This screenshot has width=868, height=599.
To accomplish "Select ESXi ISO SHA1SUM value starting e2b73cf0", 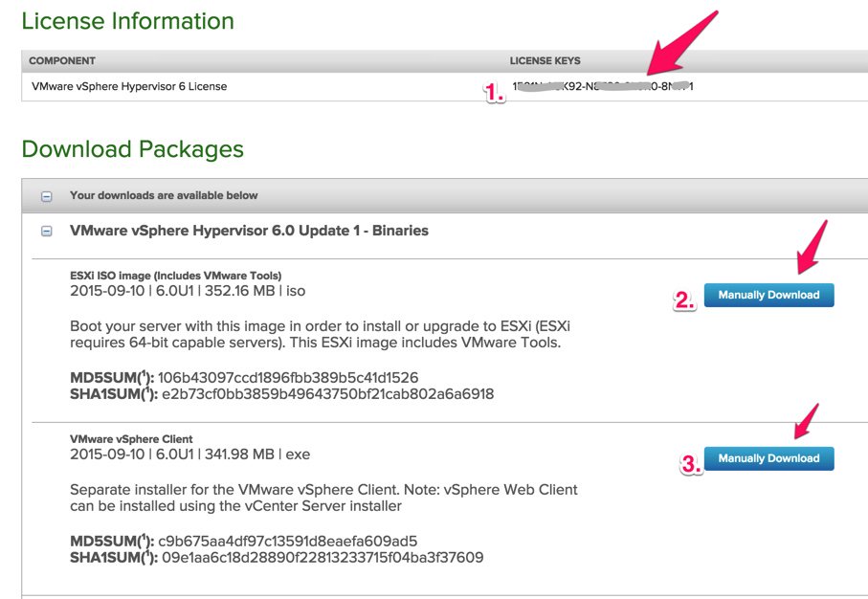I will (327, 394).
